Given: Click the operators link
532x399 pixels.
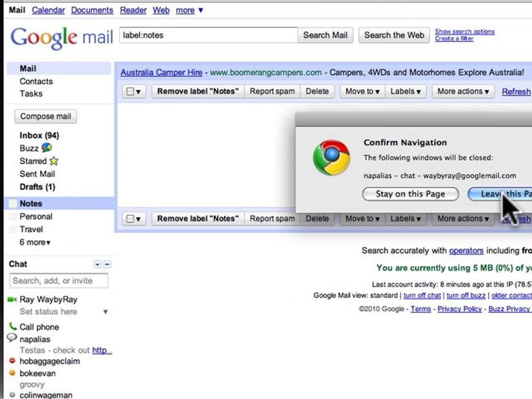Looking at the screenshot, I should [x=466, y=250].
